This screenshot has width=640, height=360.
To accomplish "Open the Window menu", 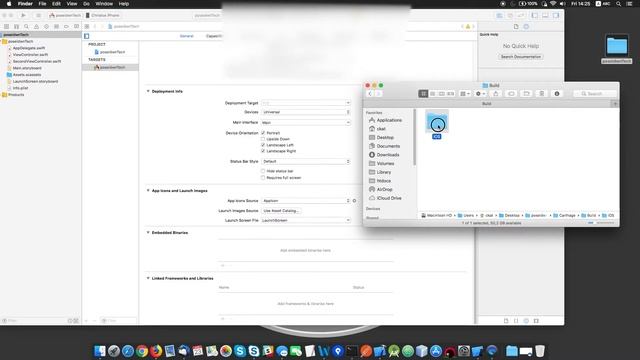I will 104,4.
